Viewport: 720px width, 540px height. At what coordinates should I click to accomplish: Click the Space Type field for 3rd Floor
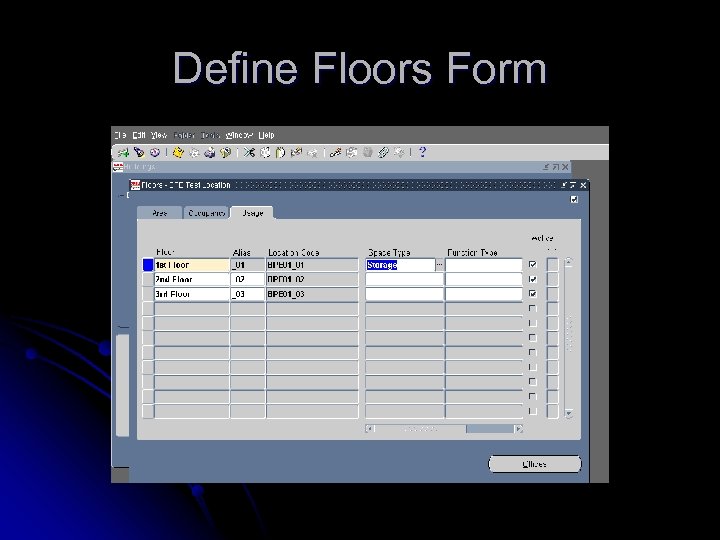tap(405, 294)
